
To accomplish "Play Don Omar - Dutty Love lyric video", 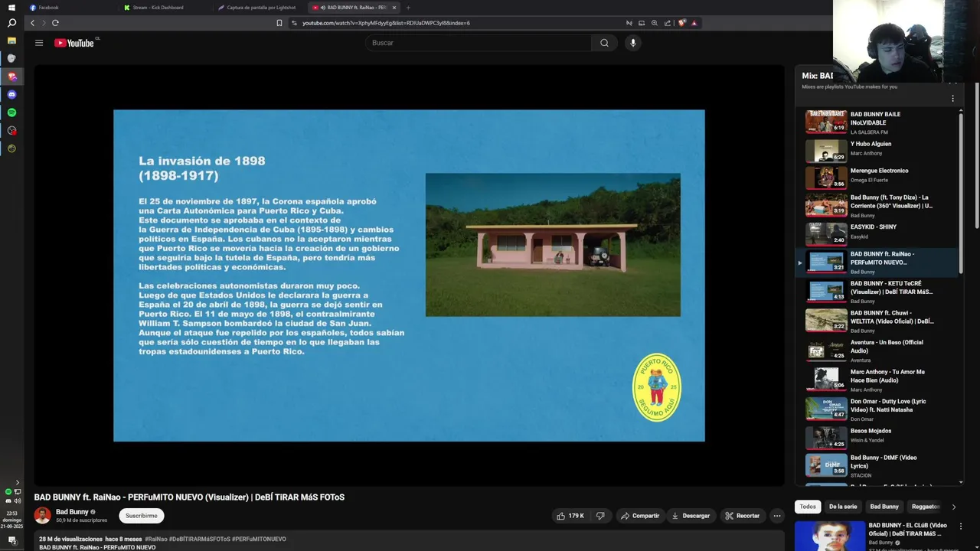I will 877,409.
